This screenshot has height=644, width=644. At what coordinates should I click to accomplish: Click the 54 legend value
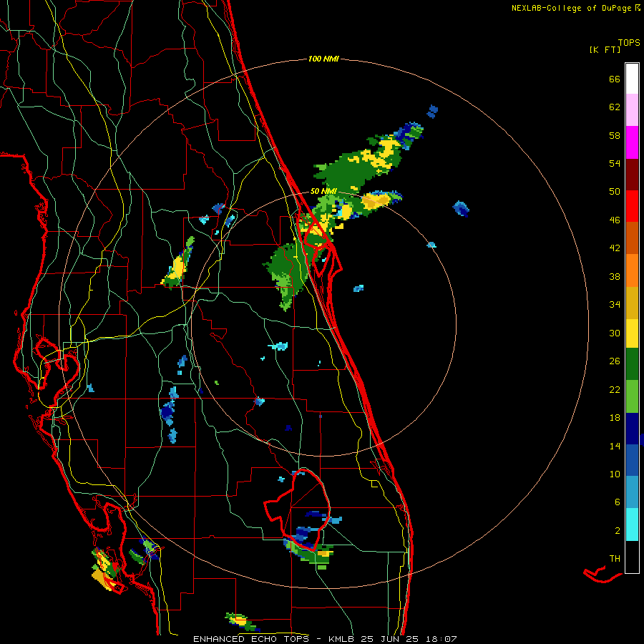[615, 163]
